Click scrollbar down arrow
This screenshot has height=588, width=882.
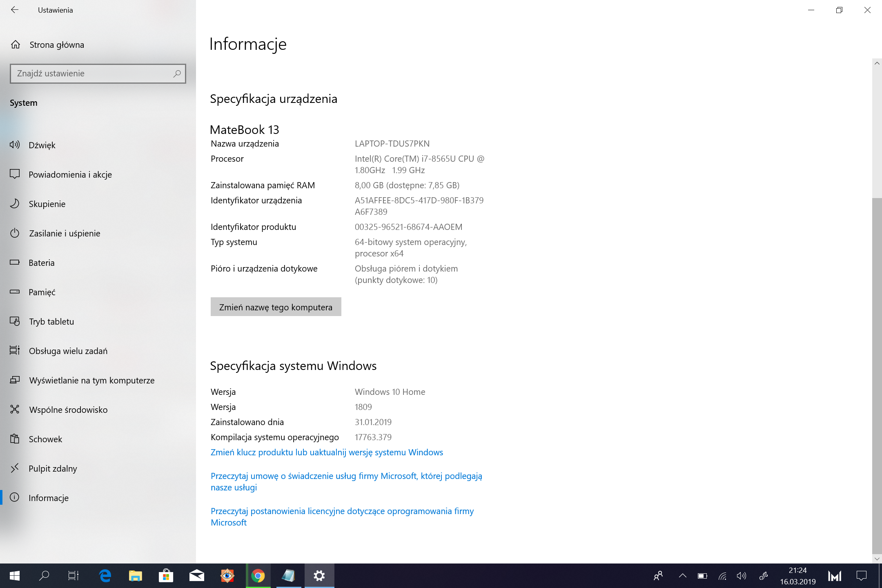tap(877, 558)
